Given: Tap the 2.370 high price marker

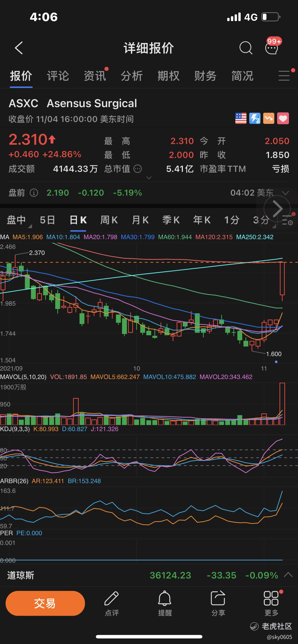Looking at the screenshot, I should tap(37, 253).
